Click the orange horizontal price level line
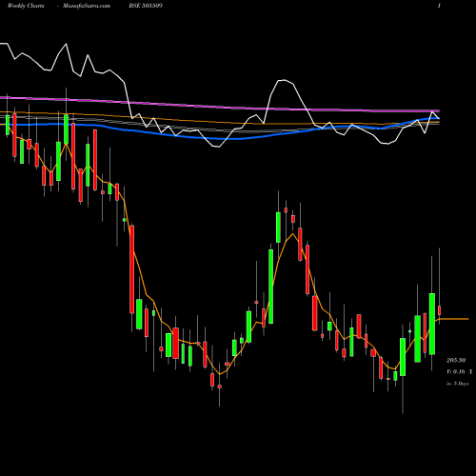 [x=454, y=319]
